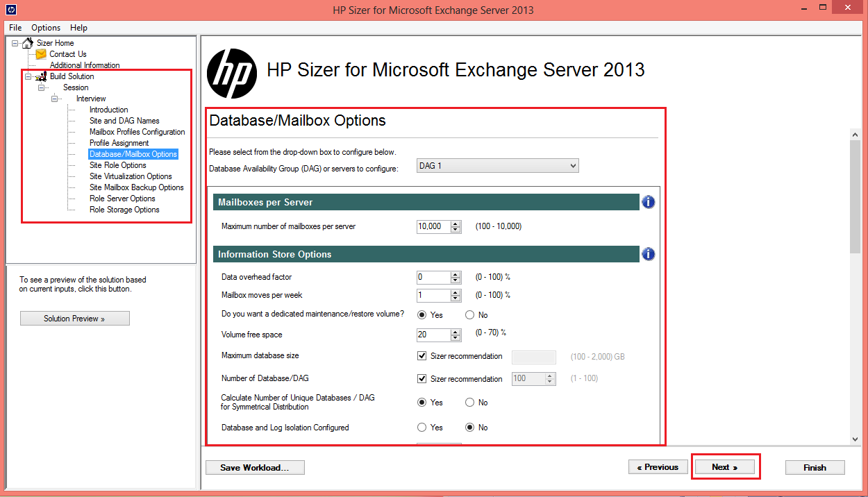Toggle Sizer recommendation for Maximum database size
Viewport: 868px width, 497px height.
coord(422,356)
